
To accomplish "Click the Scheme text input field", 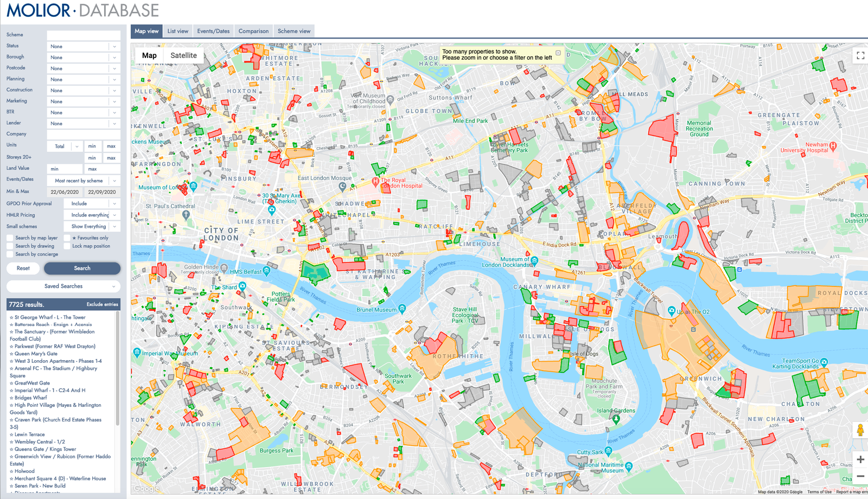I will pos(84,35).
